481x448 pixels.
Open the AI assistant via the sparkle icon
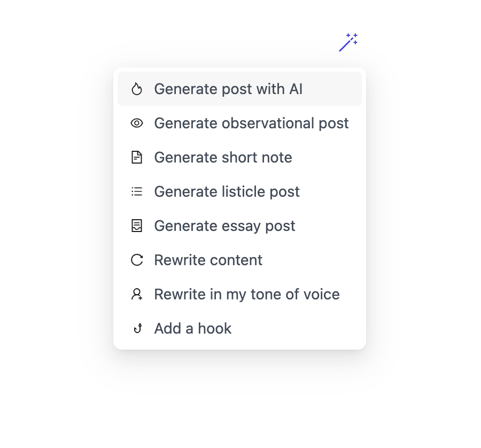(348, 42)
